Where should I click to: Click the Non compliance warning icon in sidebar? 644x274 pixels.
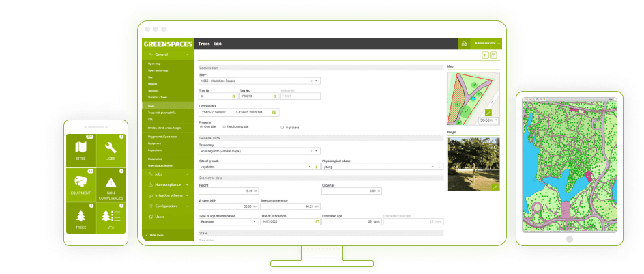(150, 184)
